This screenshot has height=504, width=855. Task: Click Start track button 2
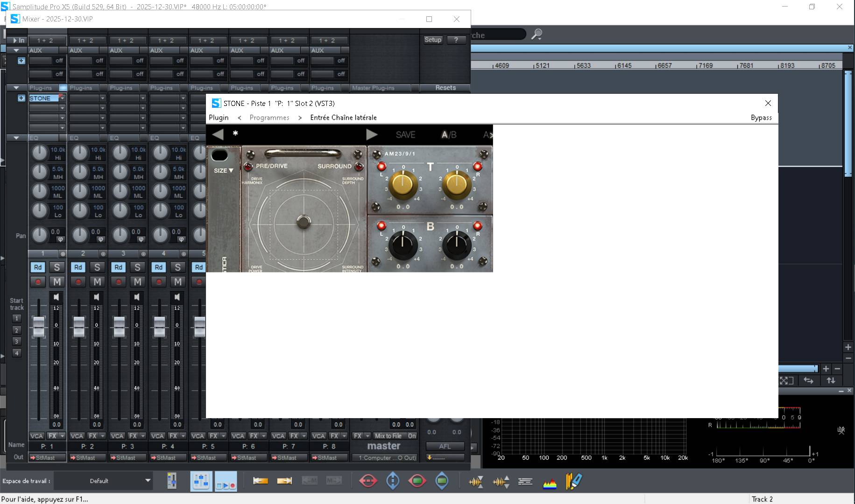pyautogui.click(x=17, y=330)
